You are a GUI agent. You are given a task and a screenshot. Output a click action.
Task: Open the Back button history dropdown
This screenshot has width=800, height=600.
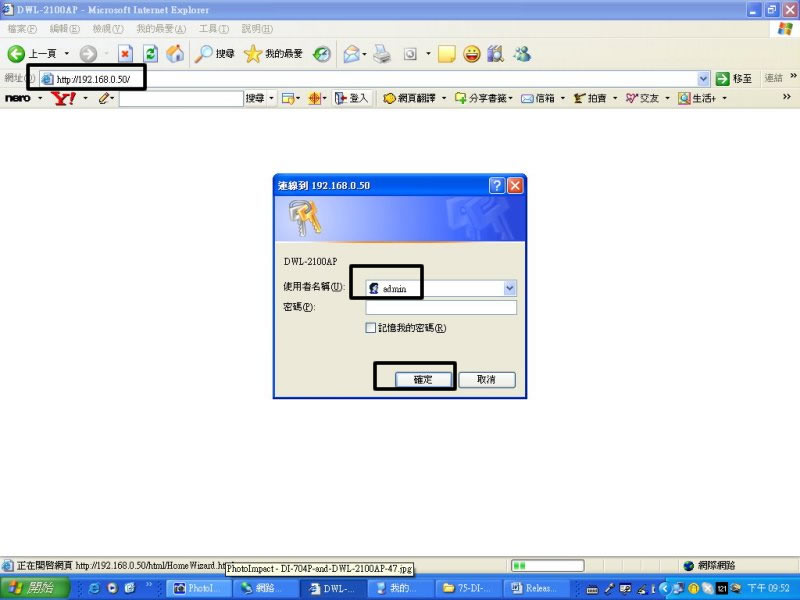66,54
